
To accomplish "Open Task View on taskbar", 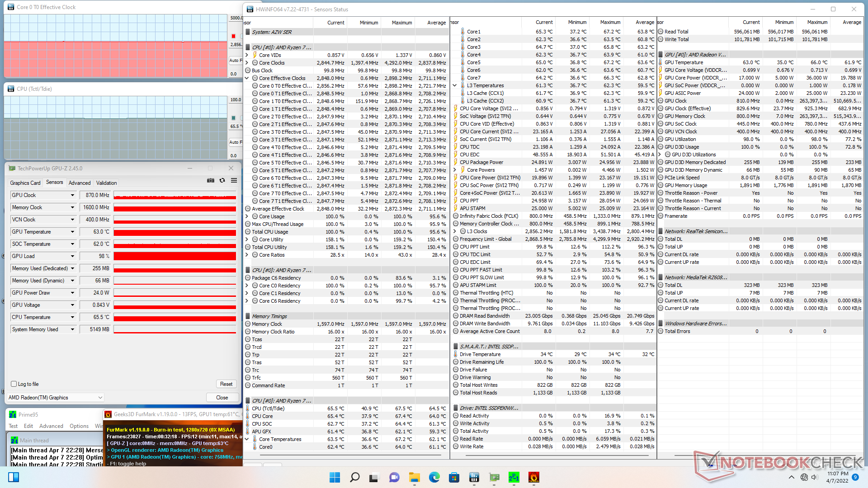I will click(373, 477).
